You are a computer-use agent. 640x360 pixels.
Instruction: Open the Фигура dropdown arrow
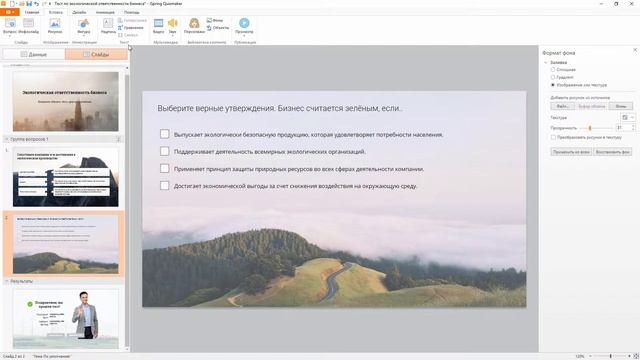point(84,36)
